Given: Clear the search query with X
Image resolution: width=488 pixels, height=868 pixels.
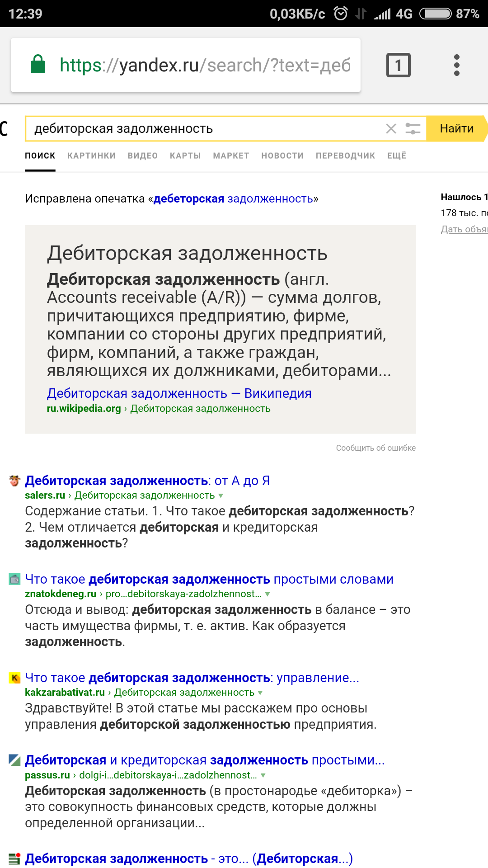Looking at the screenshot, I should click(x=391, y=129).
